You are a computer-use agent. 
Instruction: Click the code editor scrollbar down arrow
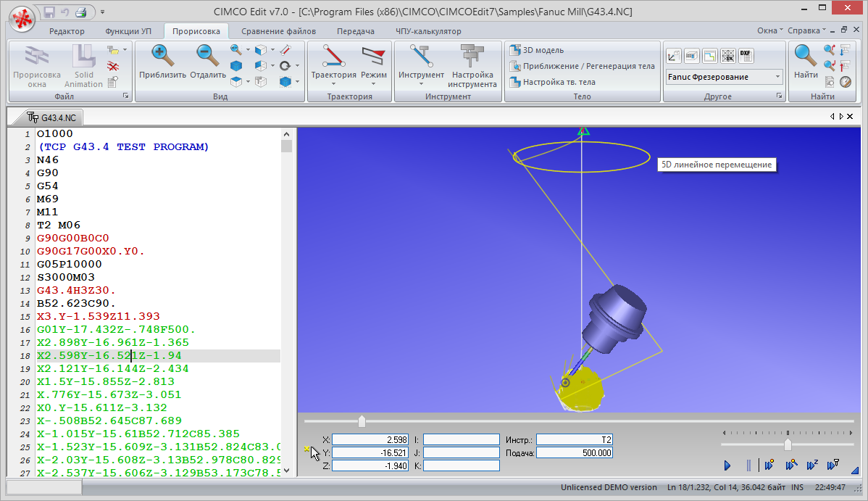coord(286,471)
